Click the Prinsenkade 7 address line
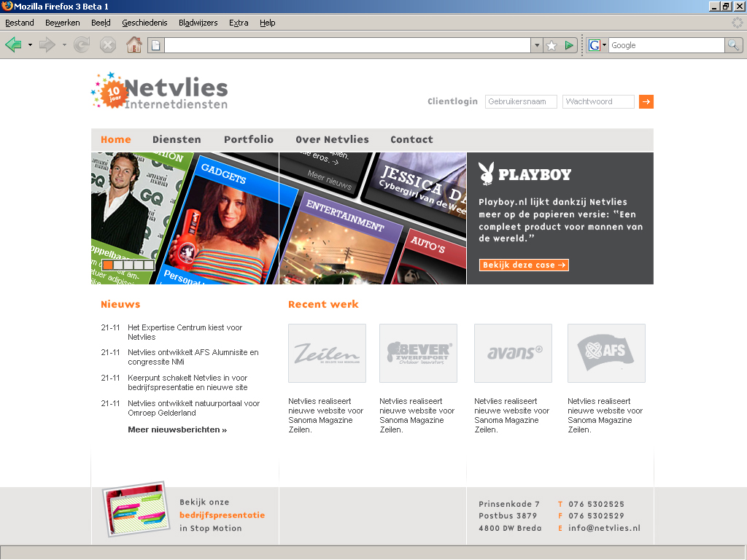 click(509, 505)
